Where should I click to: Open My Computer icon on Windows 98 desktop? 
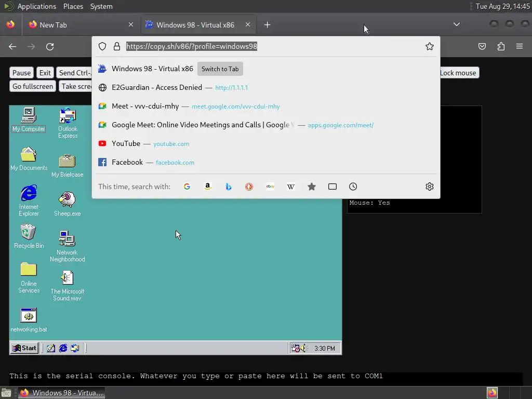tap(29, 119)
